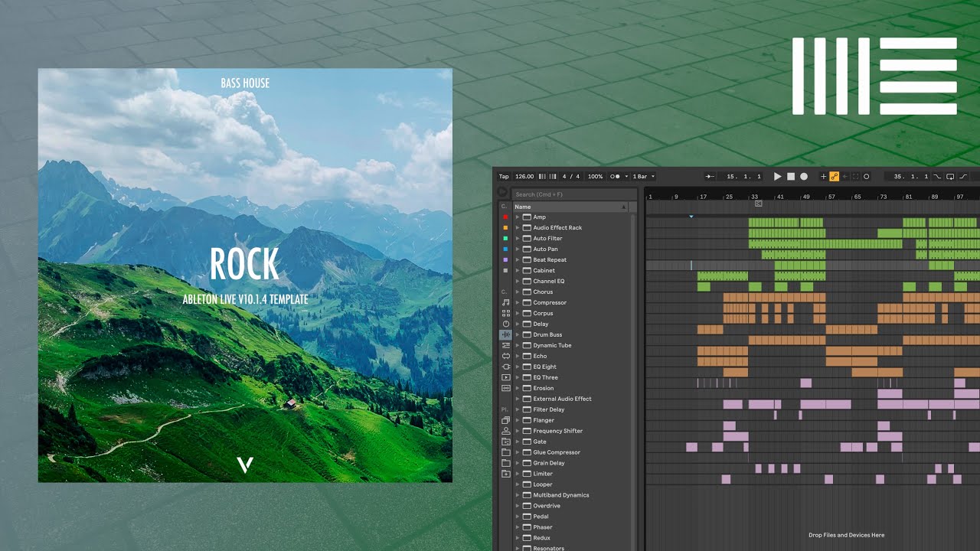Image resolution: width=980 pixels, height=551 pixels.
Task: Select the Audio Effects browser category
Action: point(505,334)
